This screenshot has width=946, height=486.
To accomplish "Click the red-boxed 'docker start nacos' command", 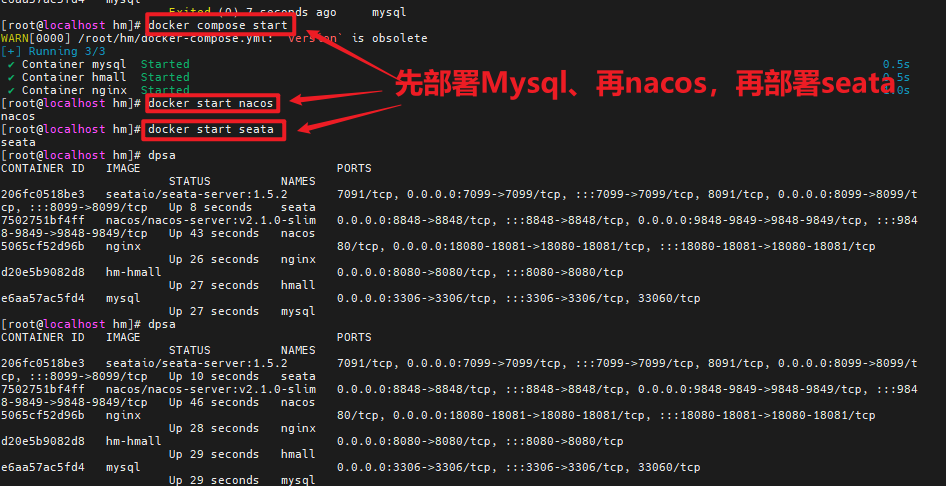I will 211,103.
